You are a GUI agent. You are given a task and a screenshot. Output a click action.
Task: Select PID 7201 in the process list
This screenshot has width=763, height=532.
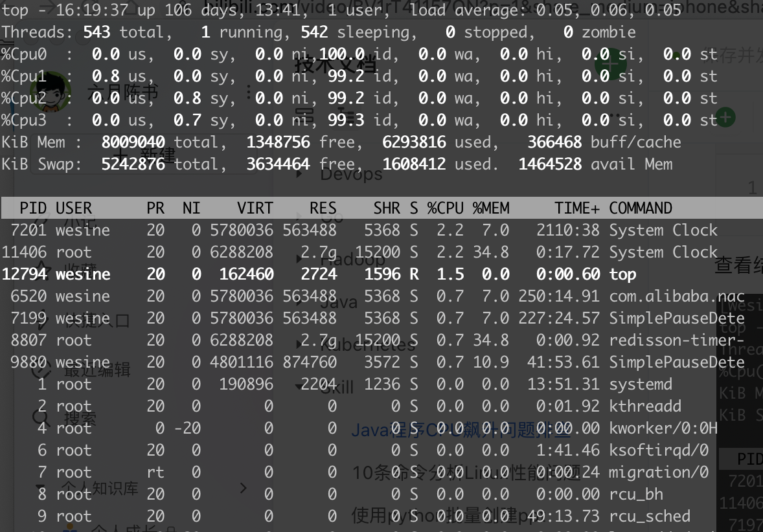(x=28, y=230)
